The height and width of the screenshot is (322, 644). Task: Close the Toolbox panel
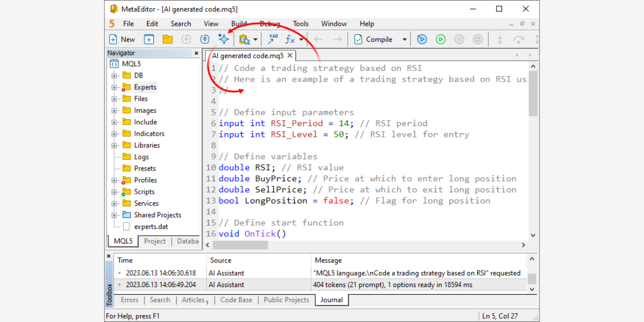(x=109, y=257)
